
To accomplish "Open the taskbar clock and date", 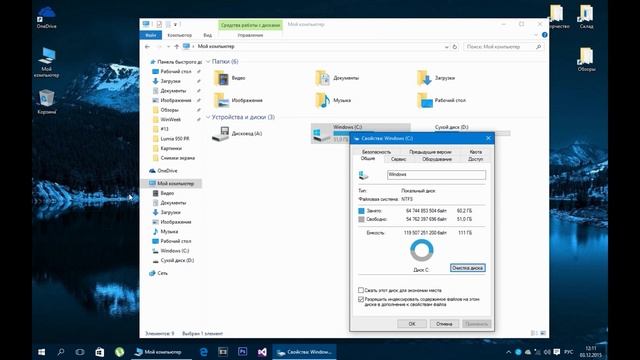I will point(591,352).
